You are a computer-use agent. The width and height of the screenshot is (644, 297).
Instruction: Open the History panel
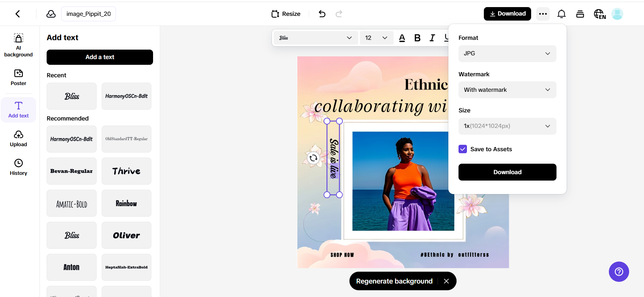tap(19, 167)
